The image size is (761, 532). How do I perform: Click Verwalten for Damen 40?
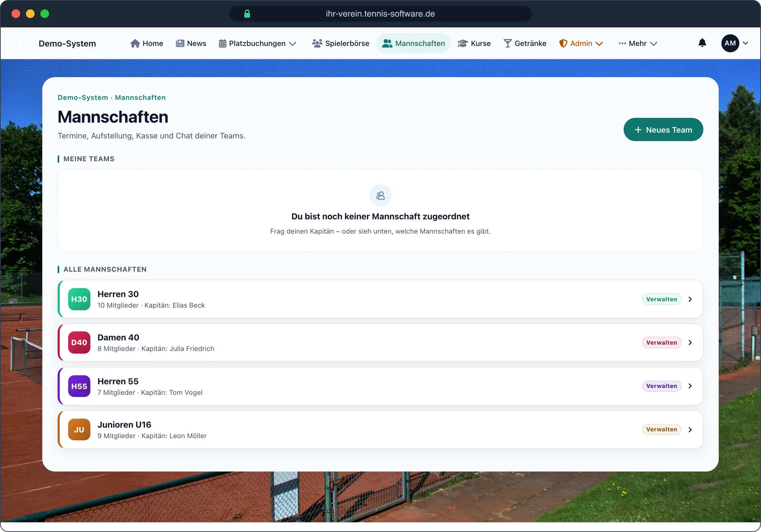(662, 342)
